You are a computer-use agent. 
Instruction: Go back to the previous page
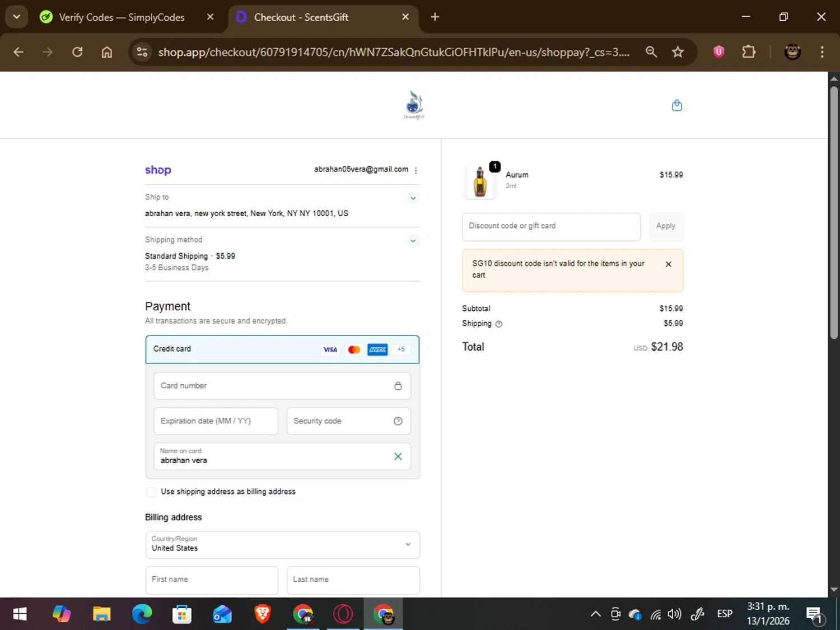[18, 52]
